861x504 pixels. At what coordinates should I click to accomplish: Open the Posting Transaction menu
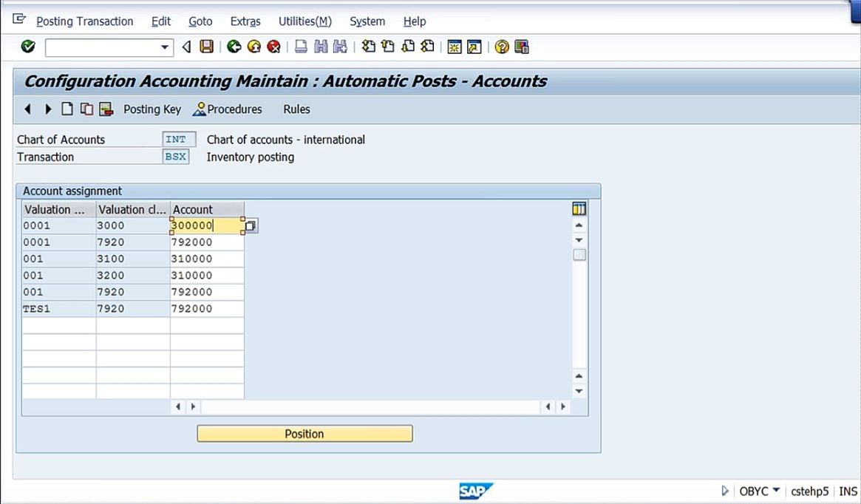pyautogui.click(x=84, y=21)
